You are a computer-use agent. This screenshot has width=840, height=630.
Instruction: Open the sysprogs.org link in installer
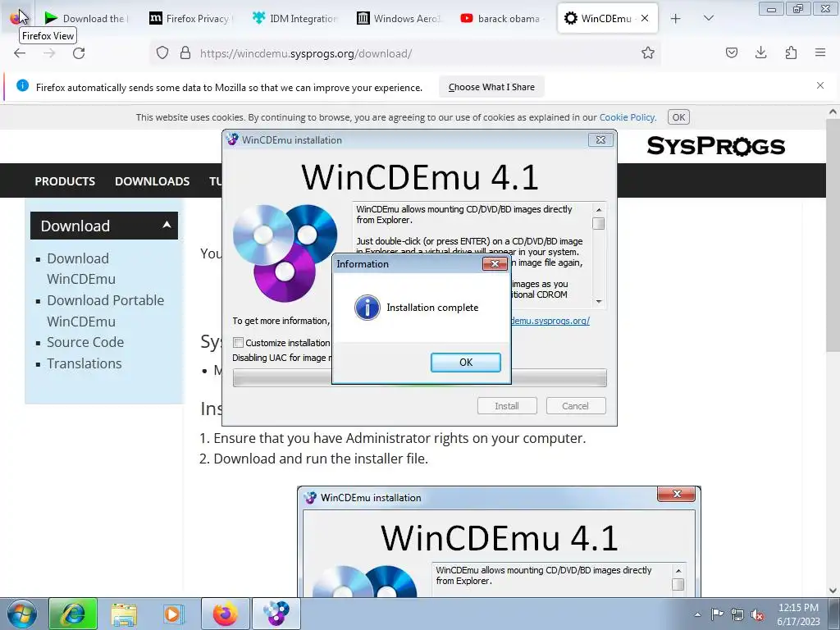(x=550, y=321)
